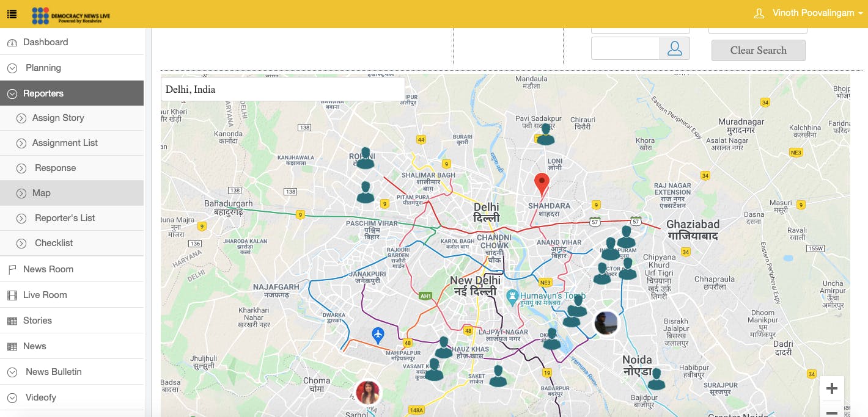
Task: Click the airport icon on the map
Action: tap(378, 335)
